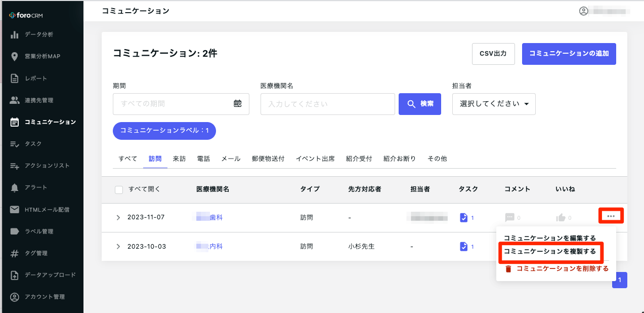Click thumbs-up like icon in 2023-11-07 row

pyautogui.click(x=561, y=218)
